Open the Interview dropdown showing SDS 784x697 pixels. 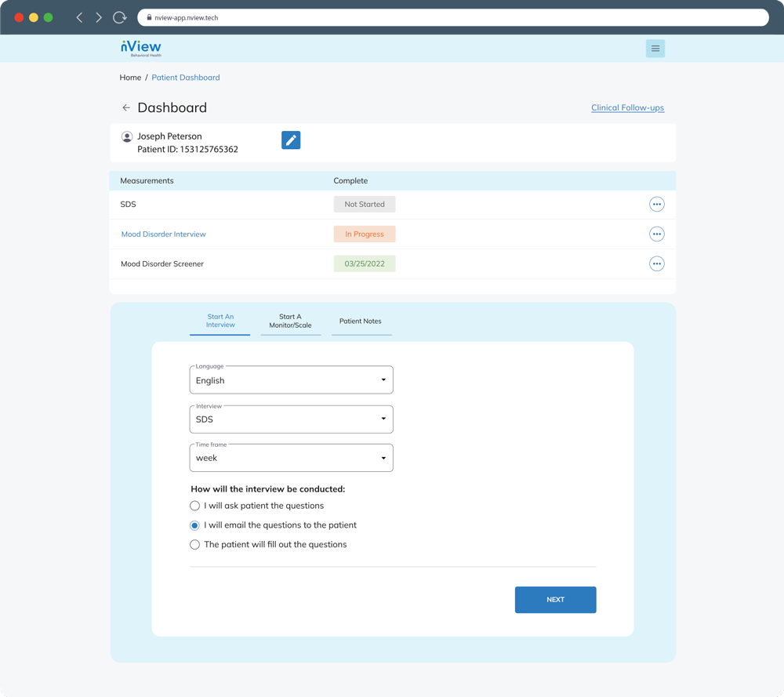click(291, 419)
